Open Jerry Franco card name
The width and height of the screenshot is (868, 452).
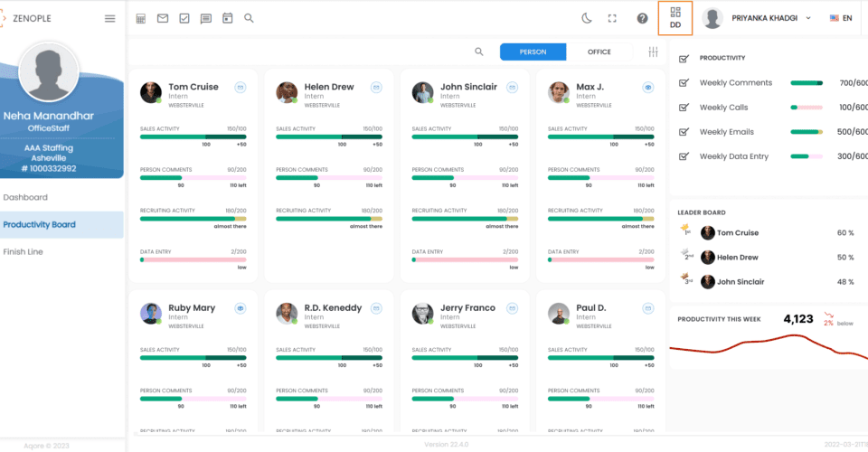pos(467,307)
